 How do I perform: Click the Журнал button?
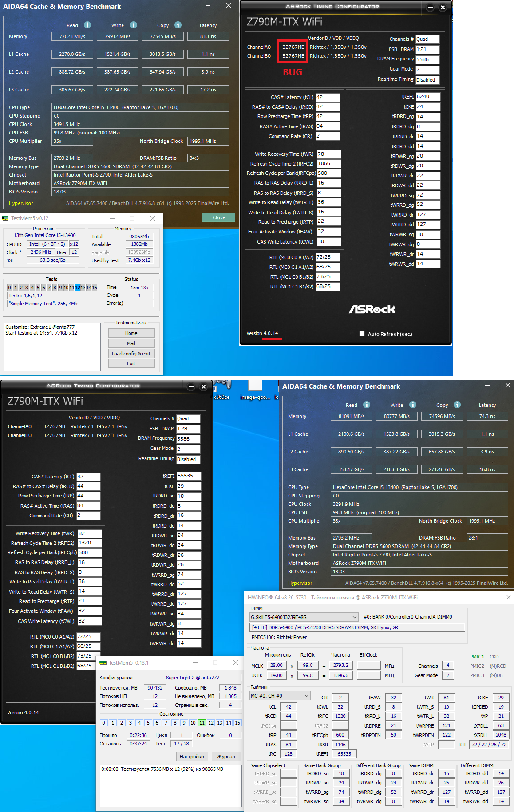226,757
